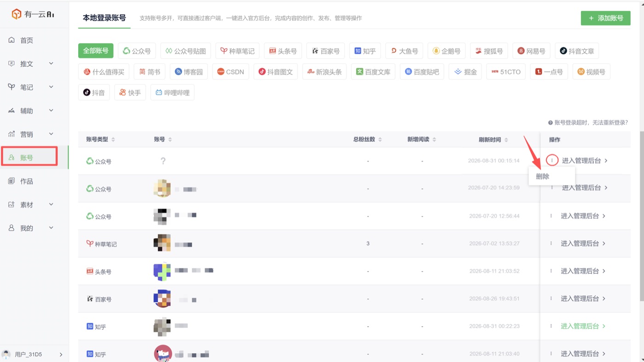The width and height of the screenshot is (644, 362).
Task: Filter accounts by 百度文库
Action: coord(373,72)
